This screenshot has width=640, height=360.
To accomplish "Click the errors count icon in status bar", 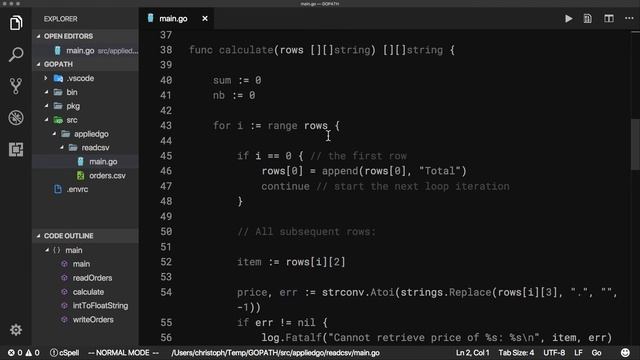I will pyautogui.click(x=11, y=353).
